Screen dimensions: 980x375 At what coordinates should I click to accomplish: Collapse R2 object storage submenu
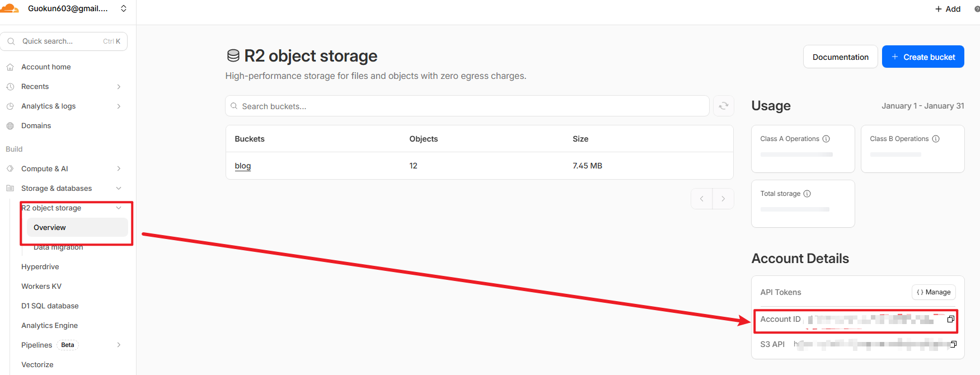pos(119,208)
